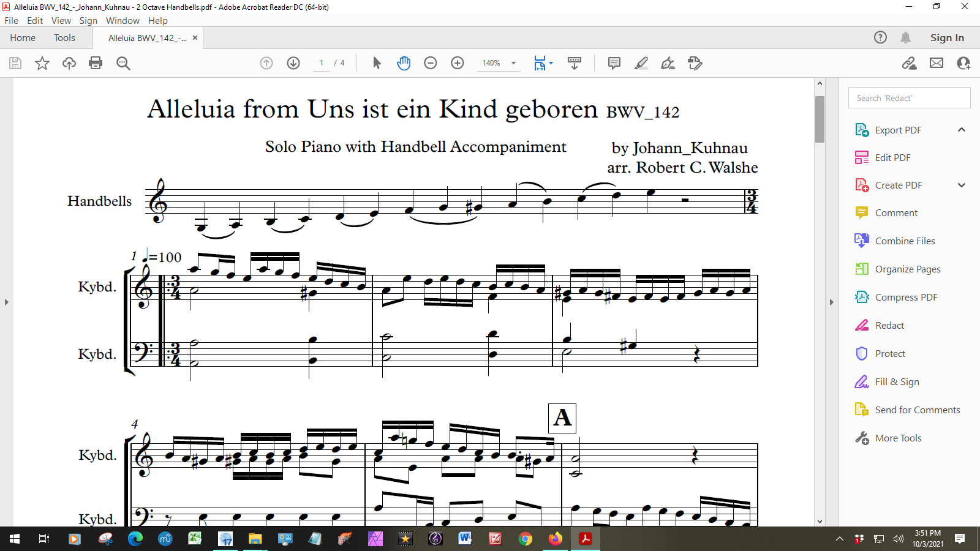The image size is (980, 551).
Task: Click the scrollbar down arrow
Action: click(820, 522)
